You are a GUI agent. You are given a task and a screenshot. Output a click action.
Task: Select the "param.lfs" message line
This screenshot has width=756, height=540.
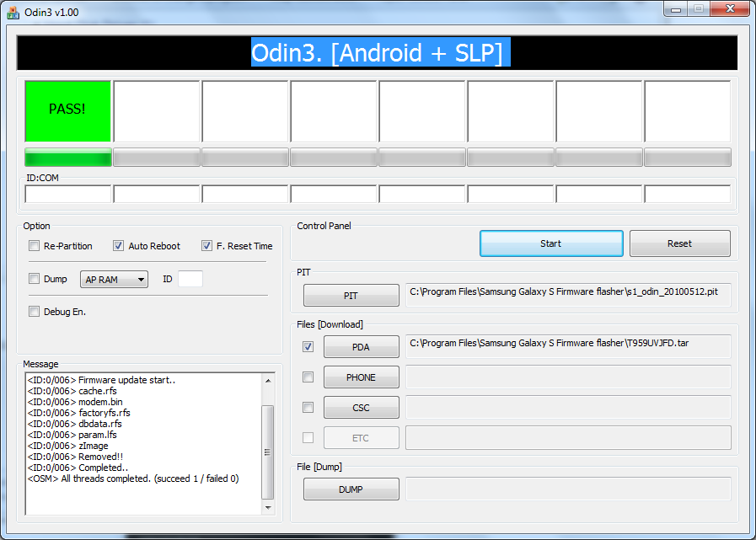tap(72, 435)
